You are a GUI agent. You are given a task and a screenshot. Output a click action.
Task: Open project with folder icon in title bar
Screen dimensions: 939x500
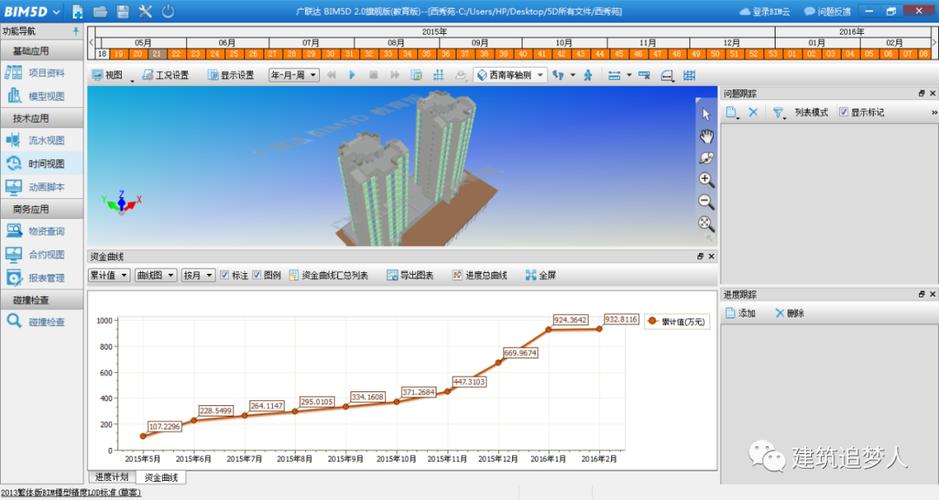(x=100, y=11)
